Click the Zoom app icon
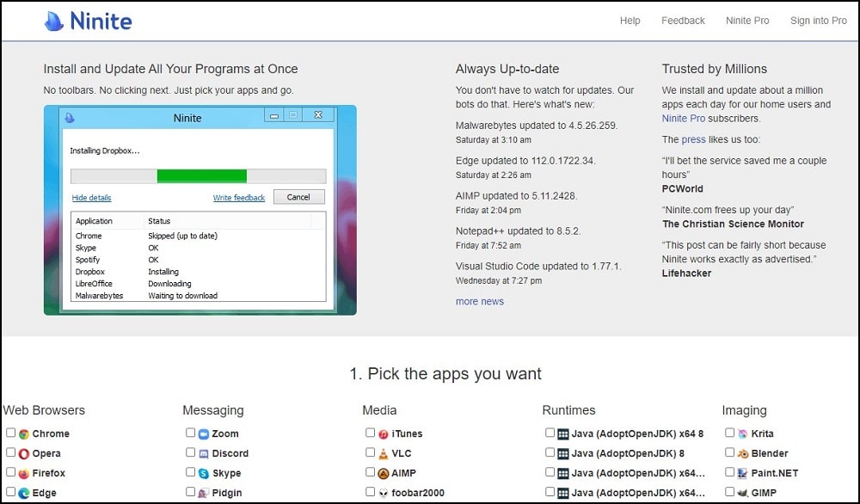The height and width of the screenshot is (504, 860). point(204,434)
